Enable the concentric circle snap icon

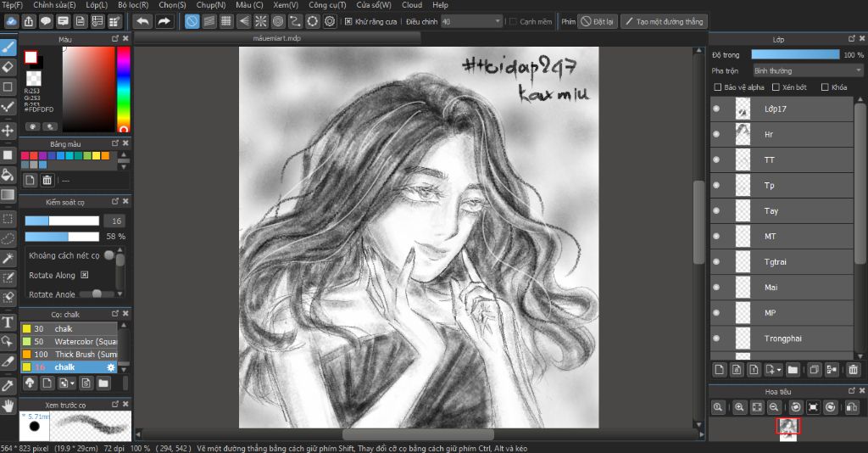(x=278, y=21)
